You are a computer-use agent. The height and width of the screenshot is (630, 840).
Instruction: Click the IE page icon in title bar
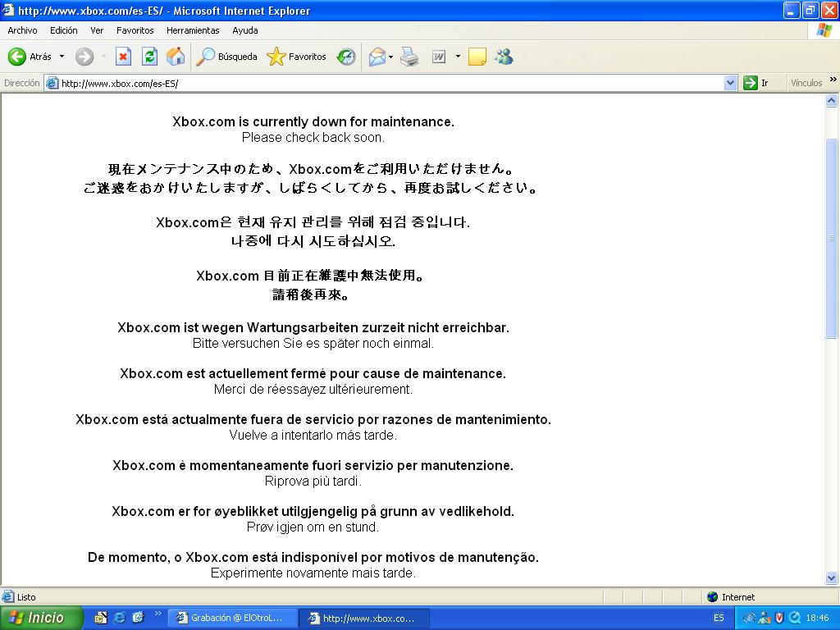click(7, 10)
